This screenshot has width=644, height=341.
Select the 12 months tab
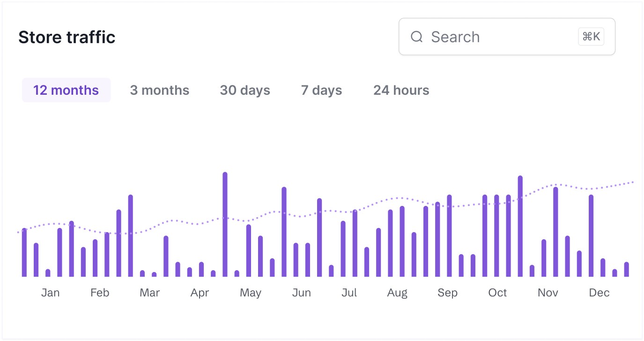pyautogui.click(x=66, y=90)
